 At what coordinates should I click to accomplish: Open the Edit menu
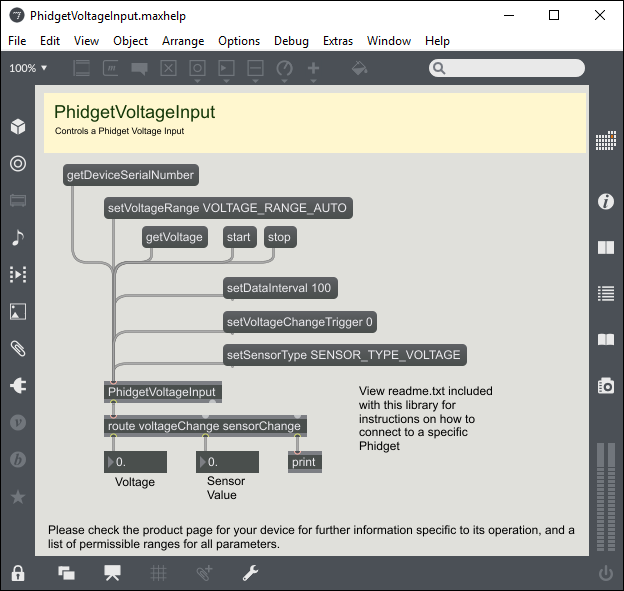click(50, 41)
